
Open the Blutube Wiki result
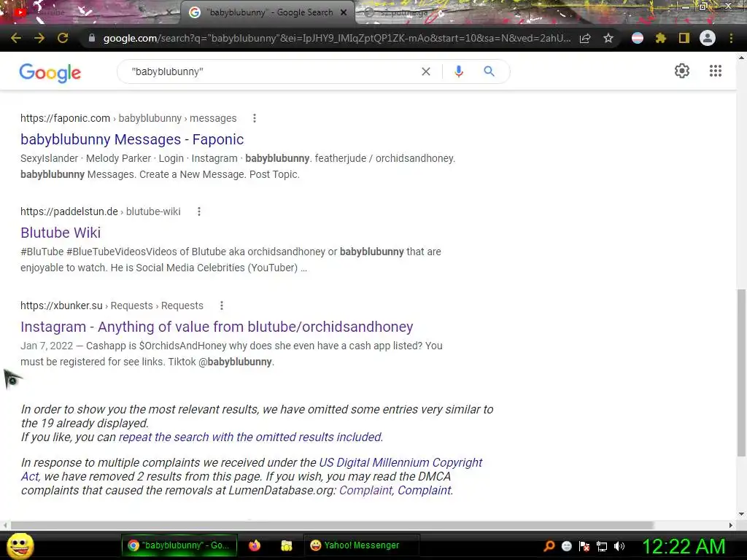61,233
